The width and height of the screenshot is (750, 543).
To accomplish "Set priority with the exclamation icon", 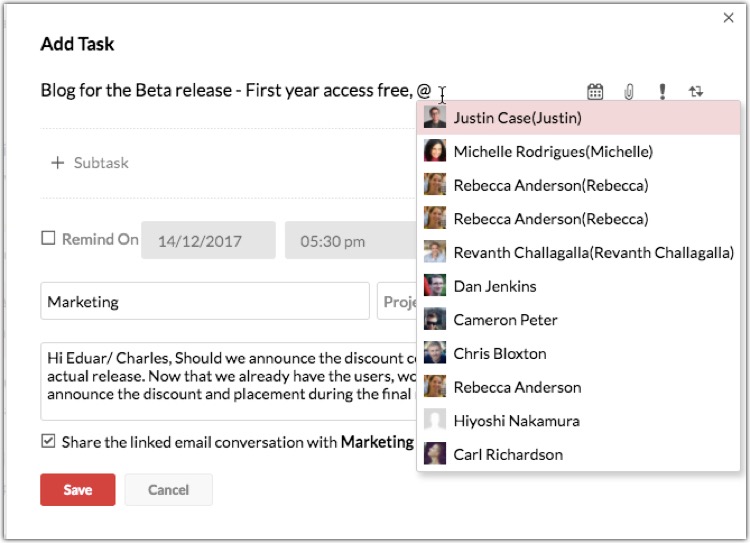I will (x=662, y=92).
